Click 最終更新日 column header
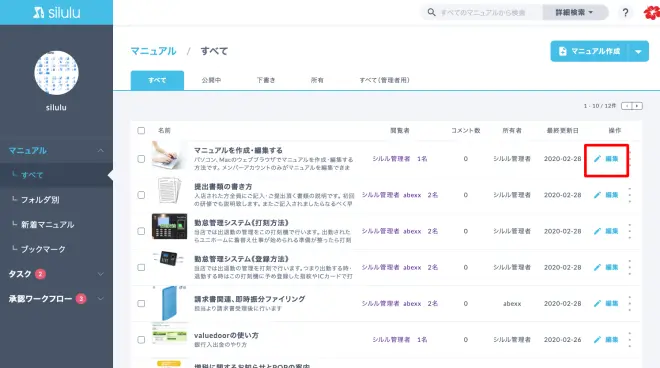This screenshot has height=368, width=660. click(563, 131)
